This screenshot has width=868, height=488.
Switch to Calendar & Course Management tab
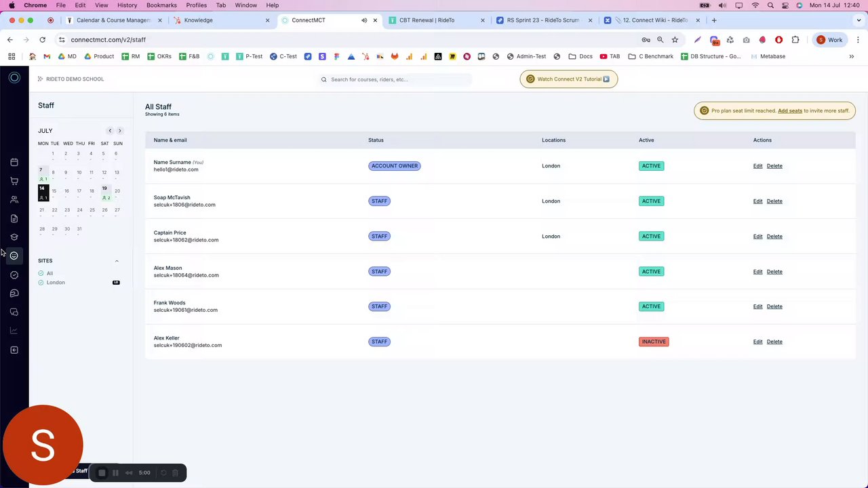point(113,20)
